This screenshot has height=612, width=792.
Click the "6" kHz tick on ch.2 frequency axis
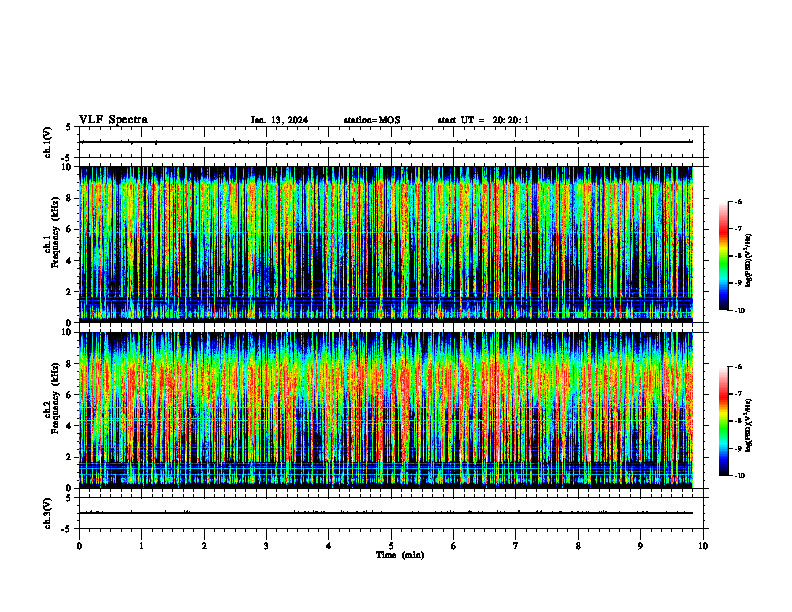(70, 395)
